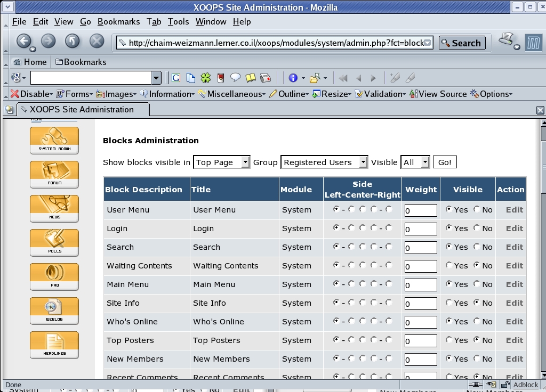
Task: Open the System Admin sidebar icon
Action: (54, 140)
